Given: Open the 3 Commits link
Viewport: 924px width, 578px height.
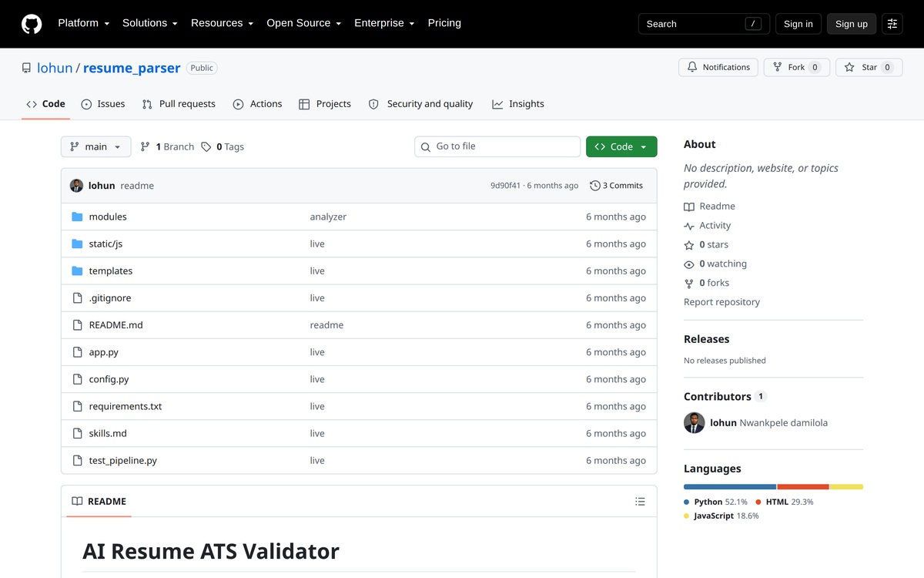Looking at the screenshot, I should click(x=617, y=186).
